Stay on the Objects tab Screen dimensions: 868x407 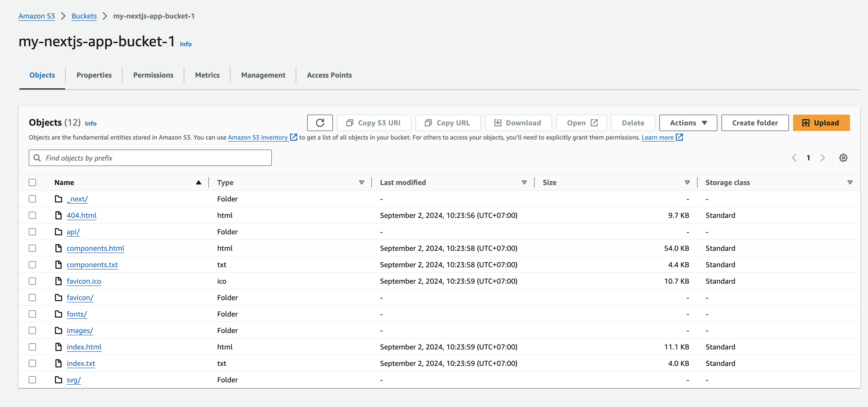tap(42, 75)
